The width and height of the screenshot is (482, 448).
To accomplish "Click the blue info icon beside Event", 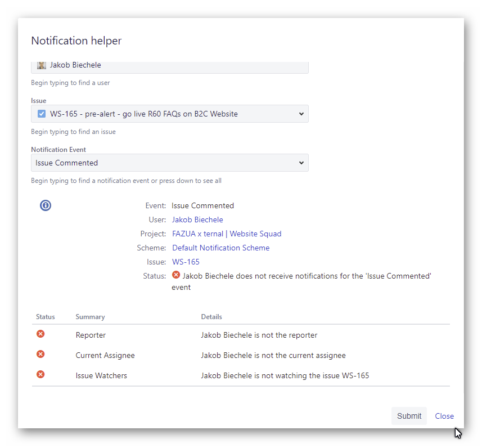I will (x=46, y=205).
